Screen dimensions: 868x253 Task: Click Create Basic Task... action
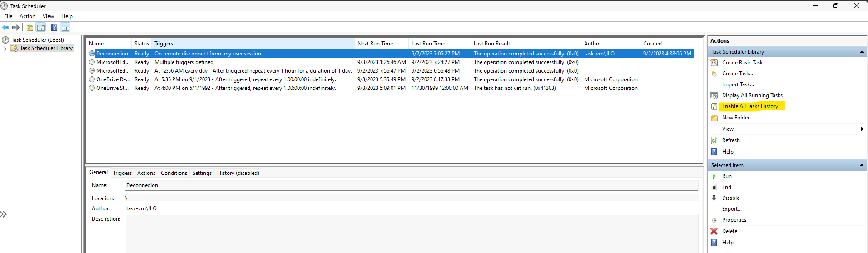pyautogui.click(x=744, y=63)
